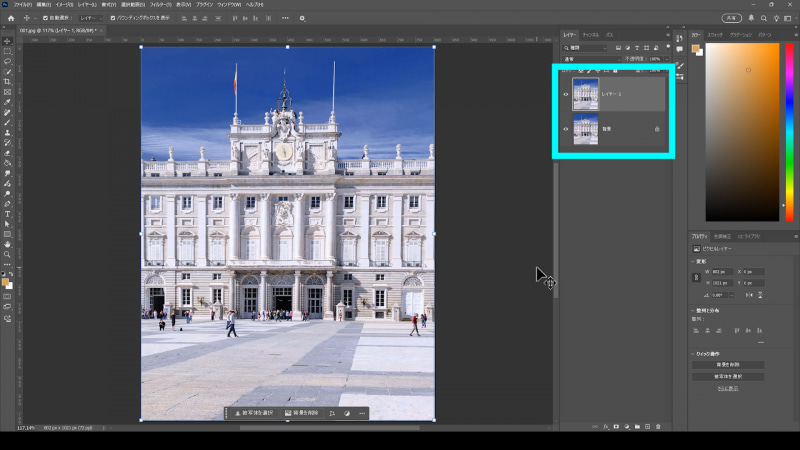
Task: Click 被写体を選択 in contextual task bar
Action: 254,413
